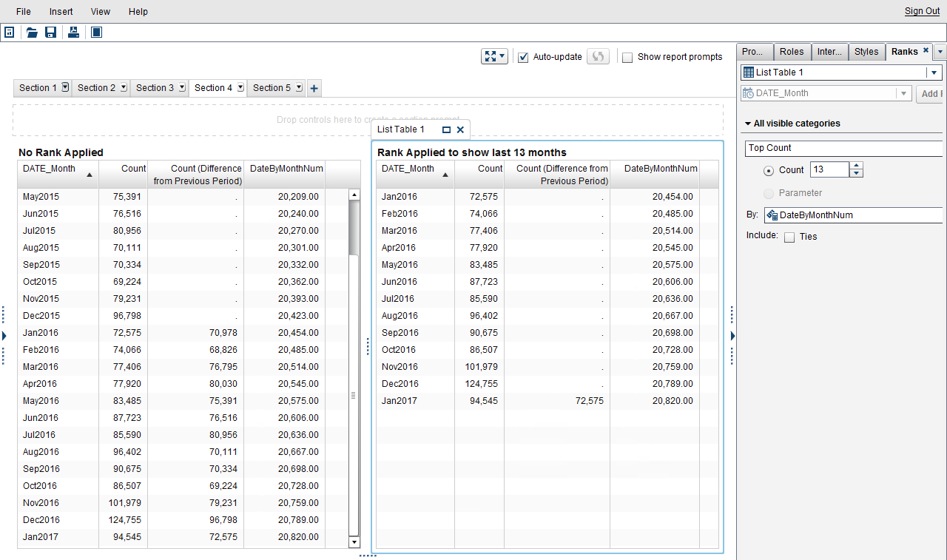
Task: Save the report using the disk icon
Action: [51, 33]
